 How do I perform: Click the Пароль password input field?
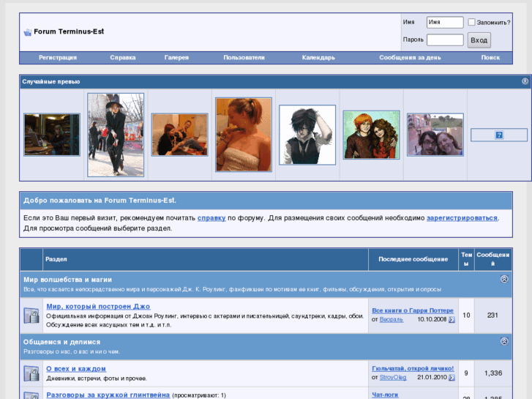click(445, 40)
